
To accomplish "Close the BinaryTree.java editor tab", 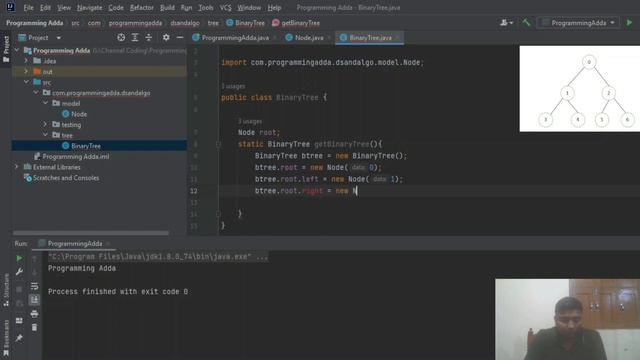I will (398, 38).
